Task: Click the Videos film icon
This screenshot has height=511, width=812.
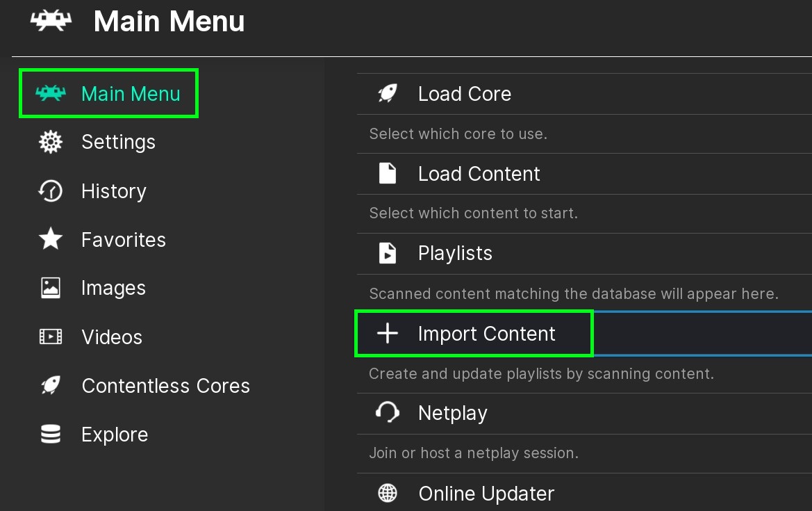Action: coord(51,337)
